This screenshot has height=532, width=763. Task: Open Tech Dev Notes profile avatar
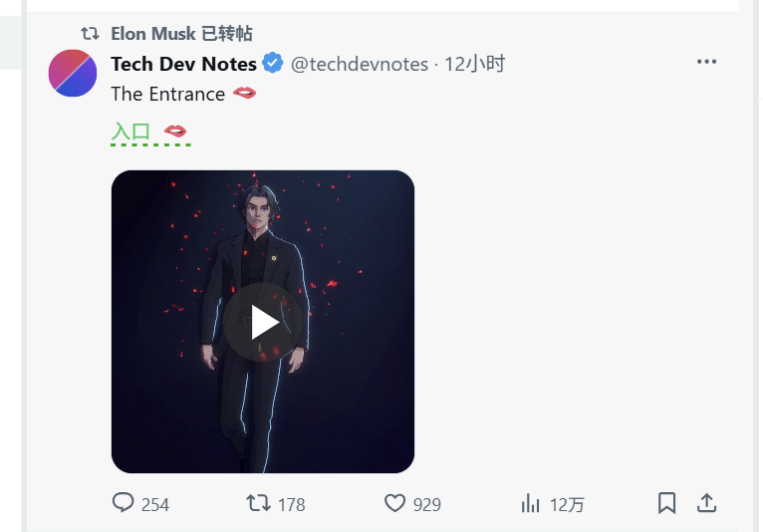pos(73,73)
